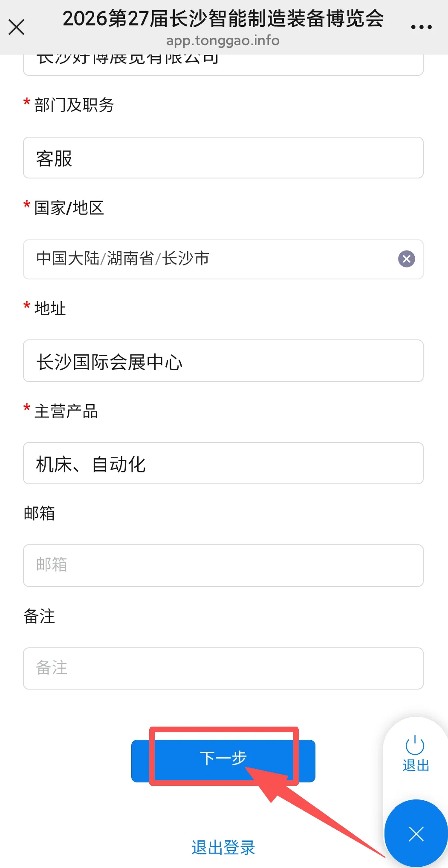
Task: Collapse the blue floating X button
Action: (x=416, y=834)
